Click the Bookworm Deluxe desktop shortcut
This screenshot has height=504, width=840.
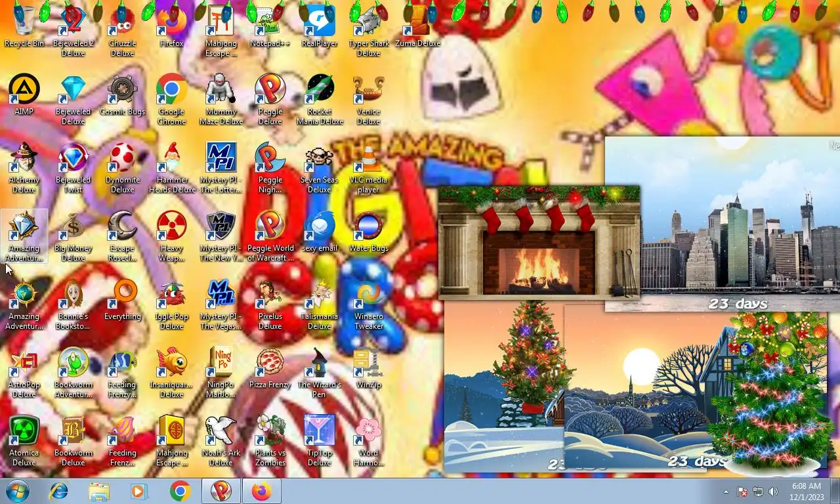[x=73, y=441]
